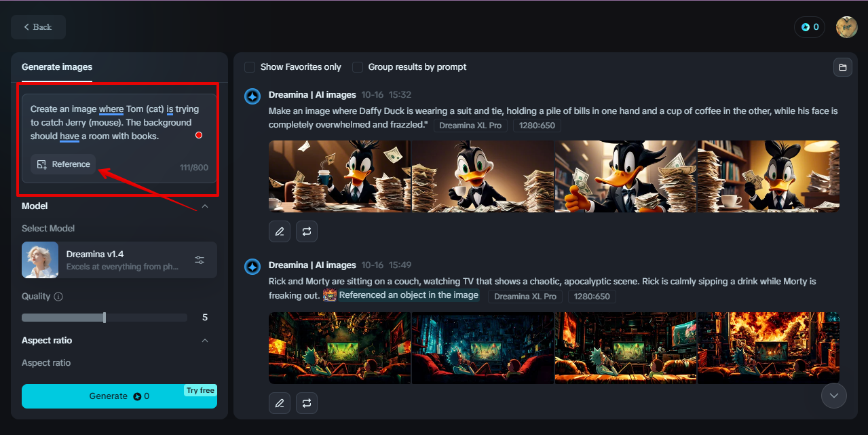Open fourth Rick and Morty fiery image

click(768, 348)
